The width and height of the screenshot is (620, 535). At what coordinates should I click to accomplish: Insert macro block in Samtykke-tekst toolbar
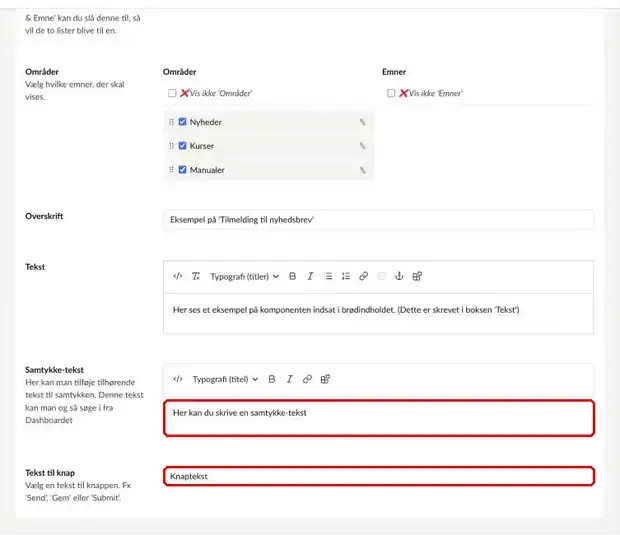point(325,379)
